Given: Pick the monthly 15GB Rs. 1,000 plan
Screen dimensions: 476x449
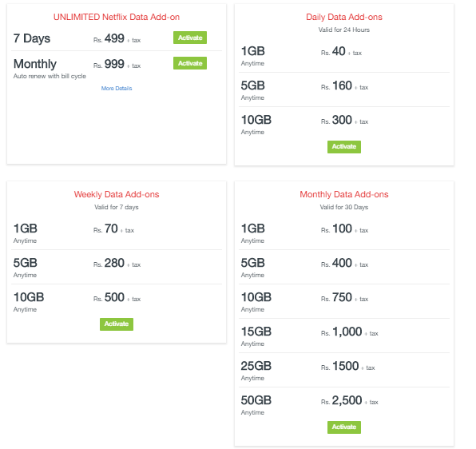Looking at the screenshot, I should (344, 336).
